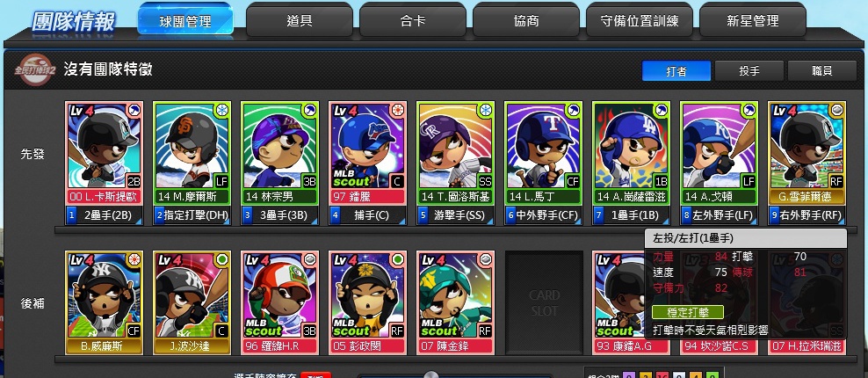Click the 穩定打擊 skill button
The image size is (868, 378).
(688, 313)
